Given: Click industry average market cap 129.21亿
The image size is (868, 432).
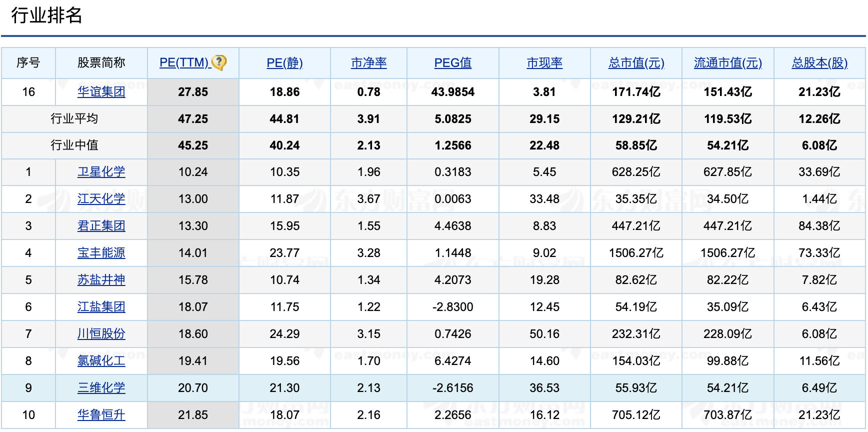Looking at the screenshot, I should (x=636, y=119).
